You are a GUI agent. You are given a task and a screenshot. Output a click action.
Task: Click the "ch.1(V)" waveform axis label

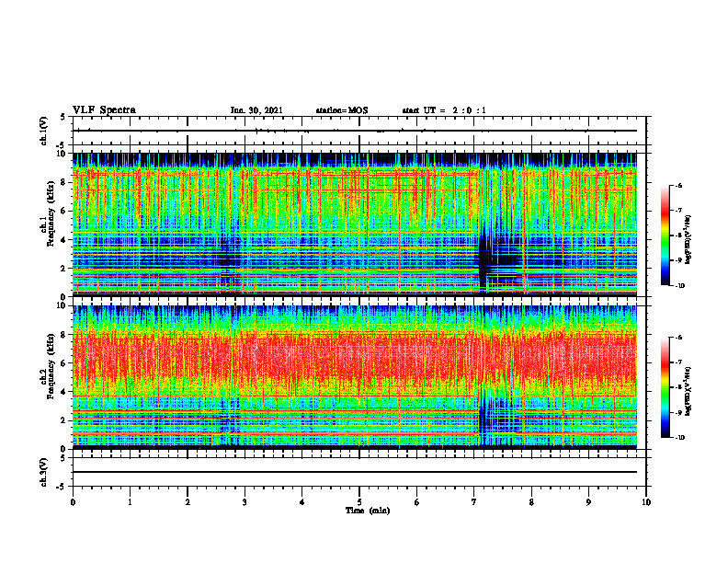click(44, 131)
